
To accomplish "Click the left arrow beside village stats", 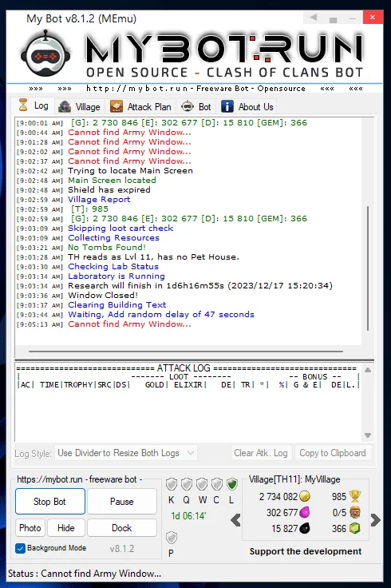I will point(235,520).
